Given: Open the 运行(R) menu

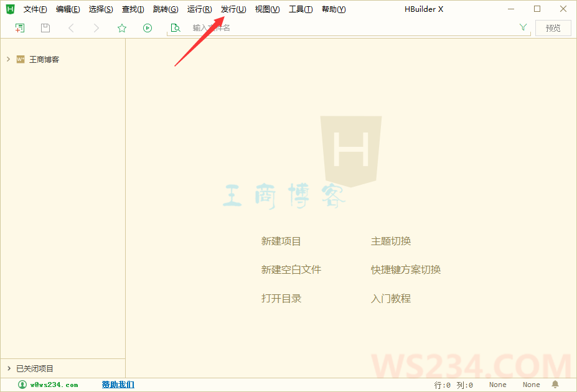Looking at the screenshot, I should tap(199, 9).
